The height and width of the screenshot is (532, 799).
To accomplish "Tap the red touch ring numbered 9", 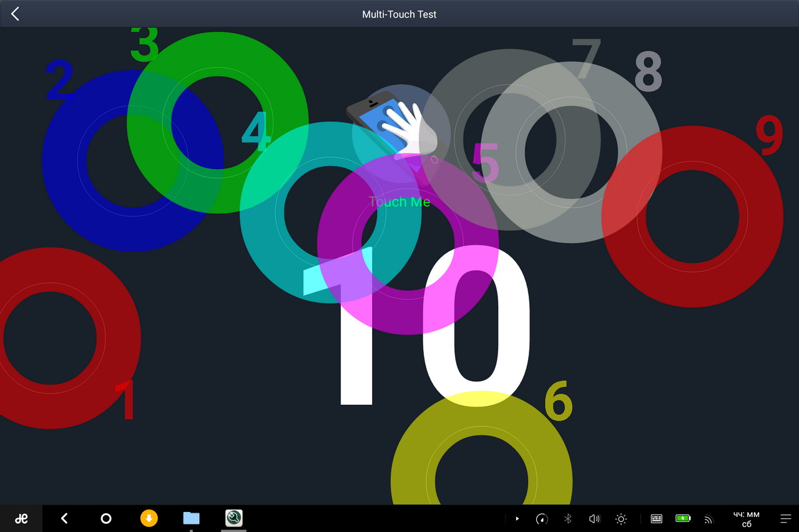I will [692, 216].
